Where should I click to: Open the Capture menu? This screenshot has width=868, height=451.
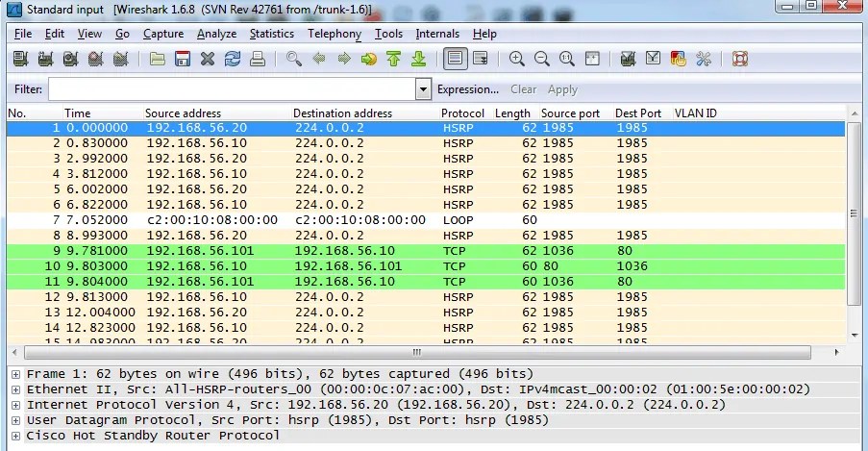[163, 34]
